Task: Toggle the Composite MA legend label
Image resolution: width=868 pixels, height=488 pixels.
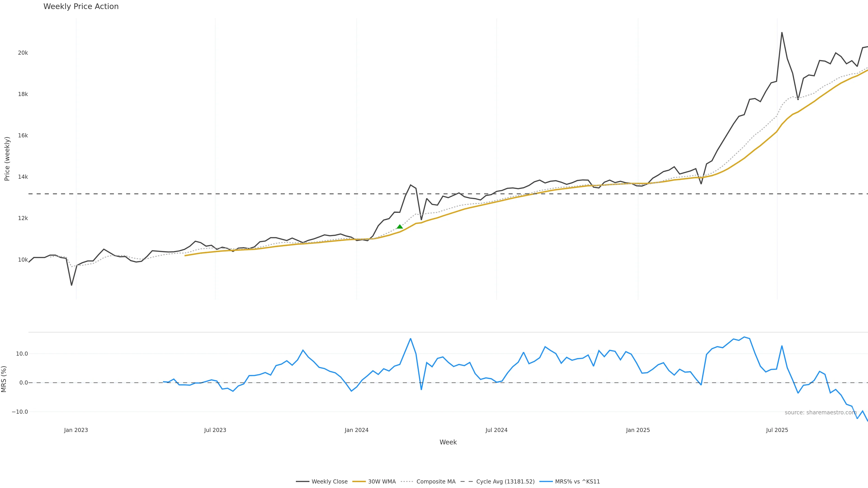Action: tap(436, 482)
